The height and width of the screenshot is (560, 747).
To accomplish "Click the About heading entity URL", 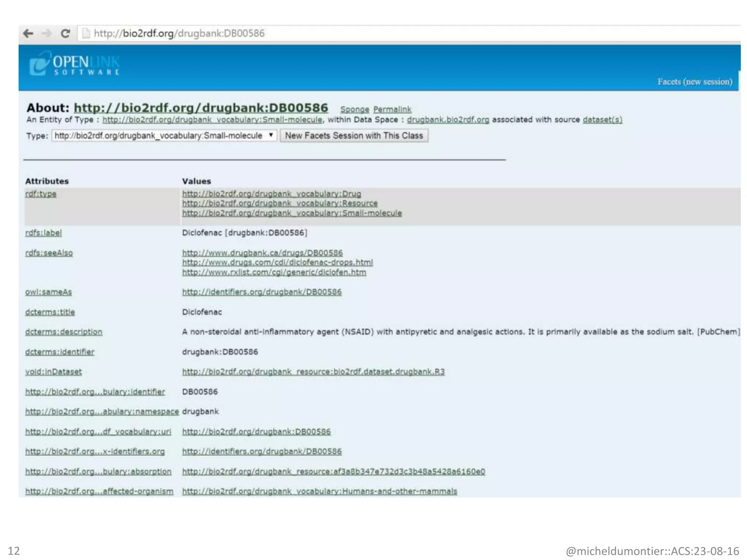I will pos(201,108).
